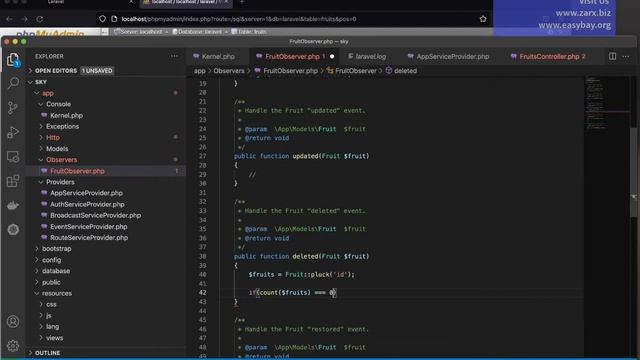This screenshot has width=640, height=360.
Task: Click the code minimap preview
Action: [x=606, y=102]
